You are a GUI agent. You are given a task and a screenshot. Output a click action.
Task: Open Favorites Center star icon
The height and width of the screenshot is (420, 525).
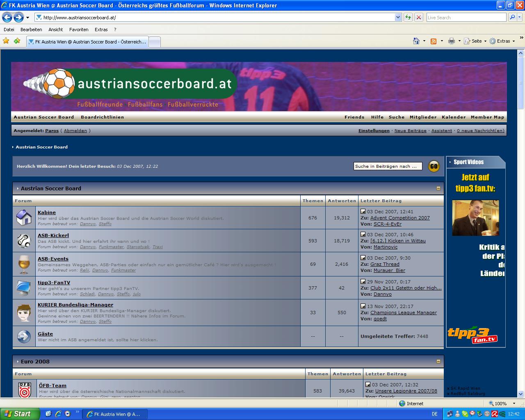(6, 41)
